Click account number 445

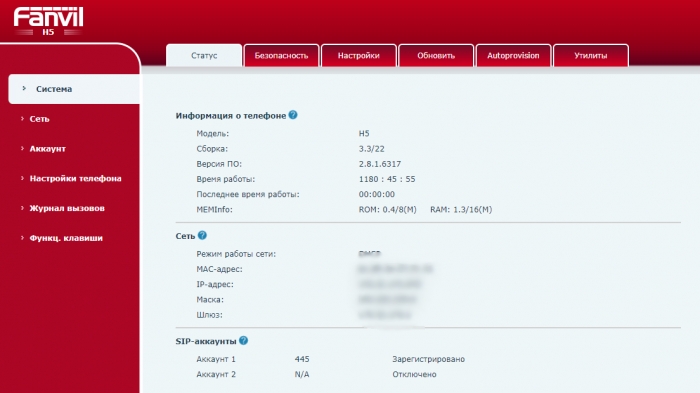coord(302,359)
